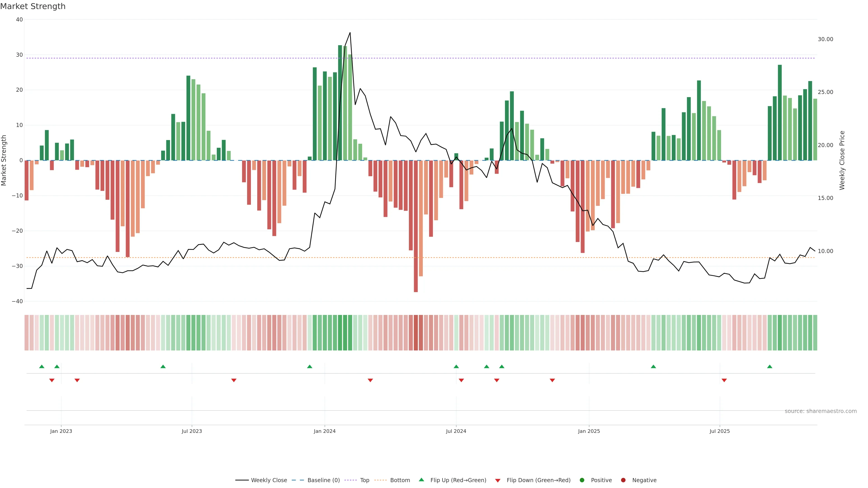Click the Market Strength chart title
The image size is (868, 488).
(33, 6)
